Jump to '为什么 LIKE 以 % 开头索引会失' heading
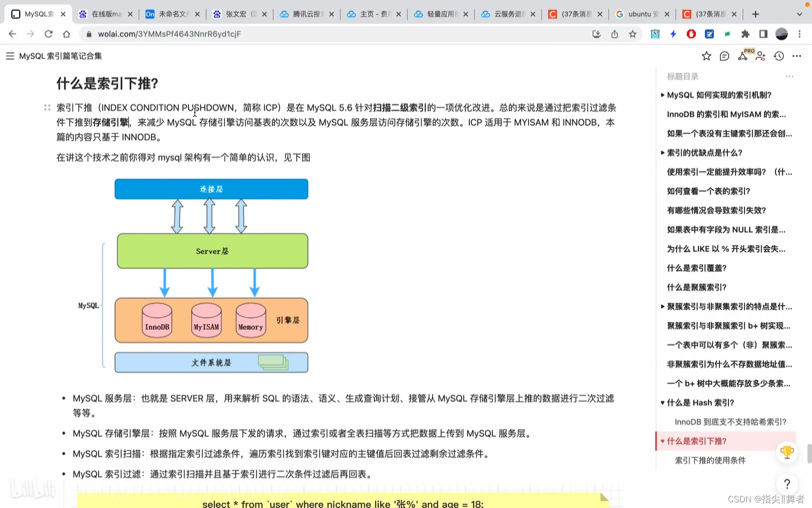Viewport: 812px width, 508px height. (726, 249)
